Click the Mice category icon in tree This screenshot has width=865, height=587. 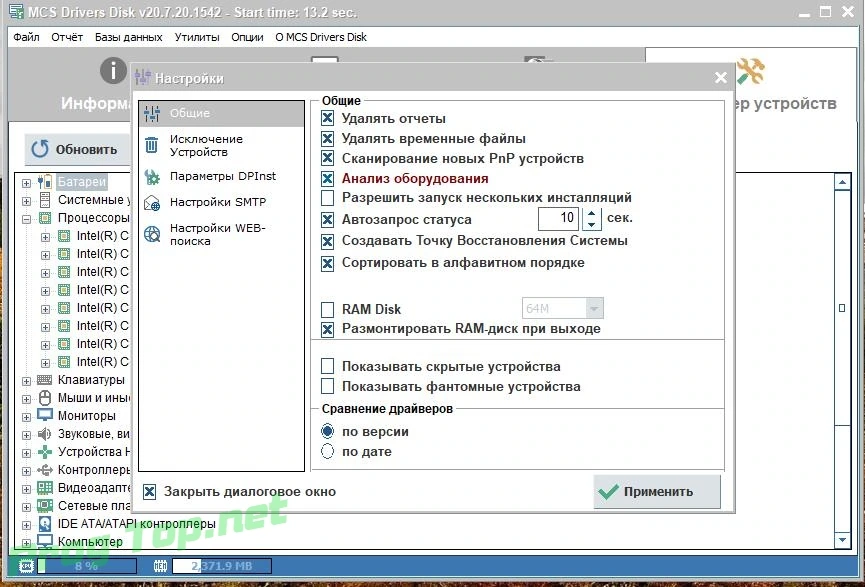pos(45,398)
